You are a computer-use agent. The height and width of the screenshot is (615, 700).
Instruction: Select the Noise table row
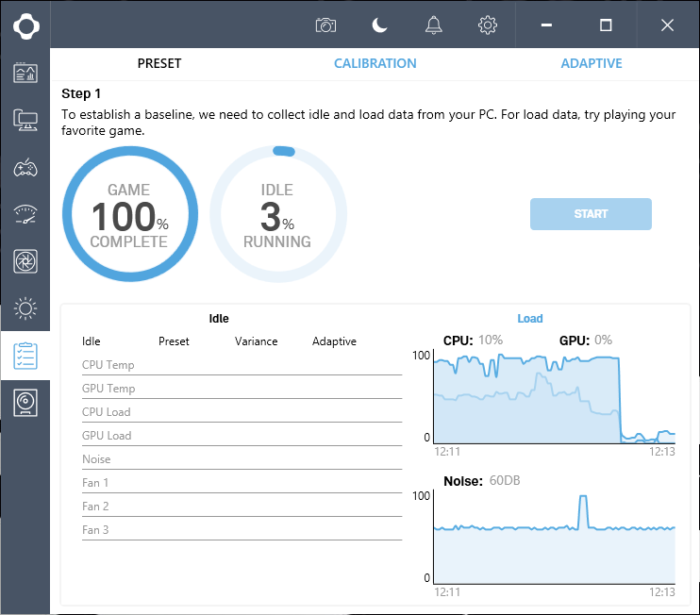click(242, 459)
